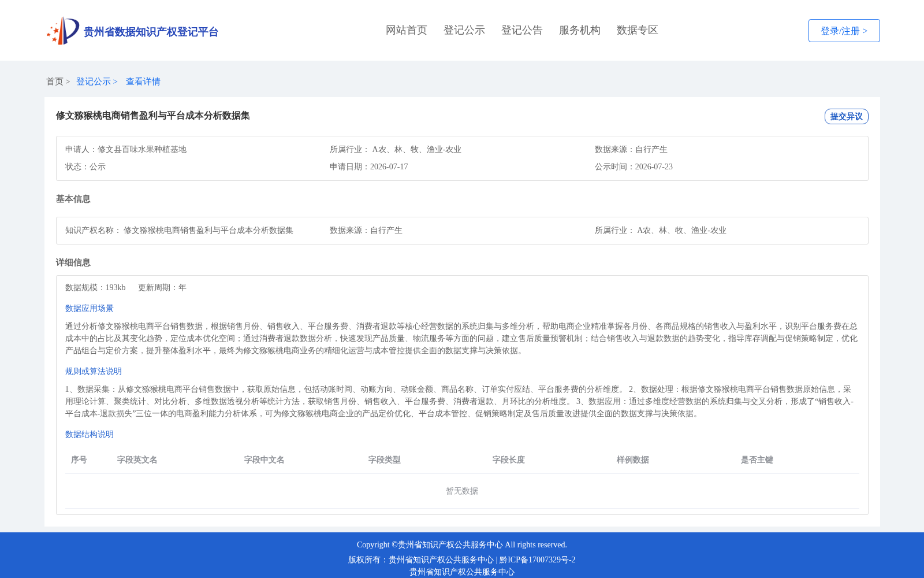Click the 数据规模：193kb text
The image size is (924, 578).
coord(95,287)
